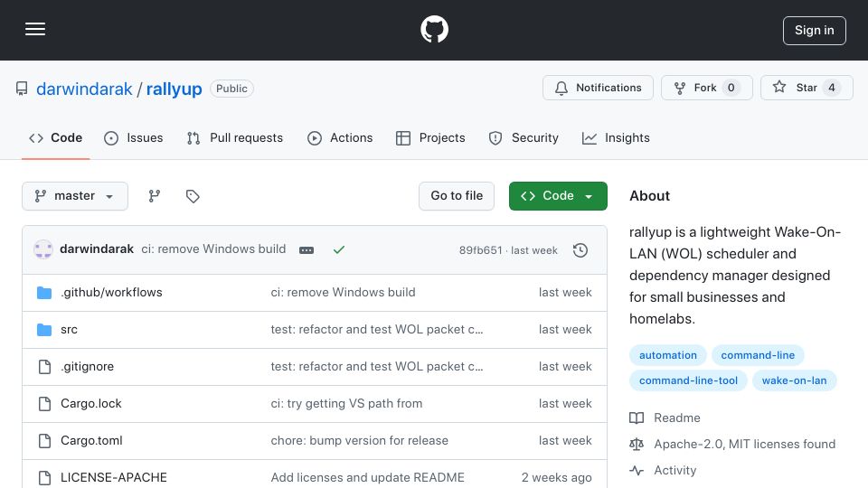Open the Readme link

(677, 418)
